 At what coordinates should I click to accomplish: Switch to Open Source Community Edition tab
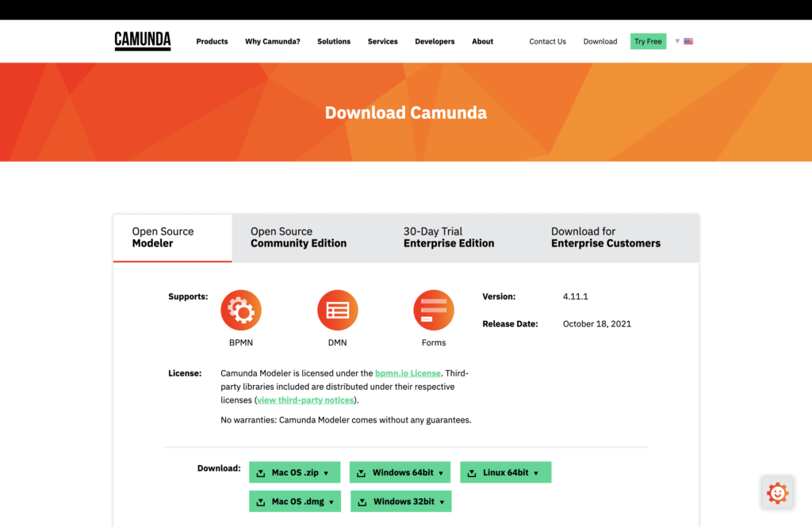[298, 238]
